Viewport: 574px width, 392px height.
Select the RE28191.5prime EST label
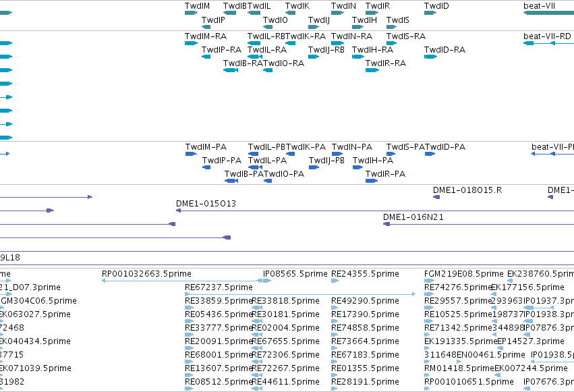coord(365,382)
